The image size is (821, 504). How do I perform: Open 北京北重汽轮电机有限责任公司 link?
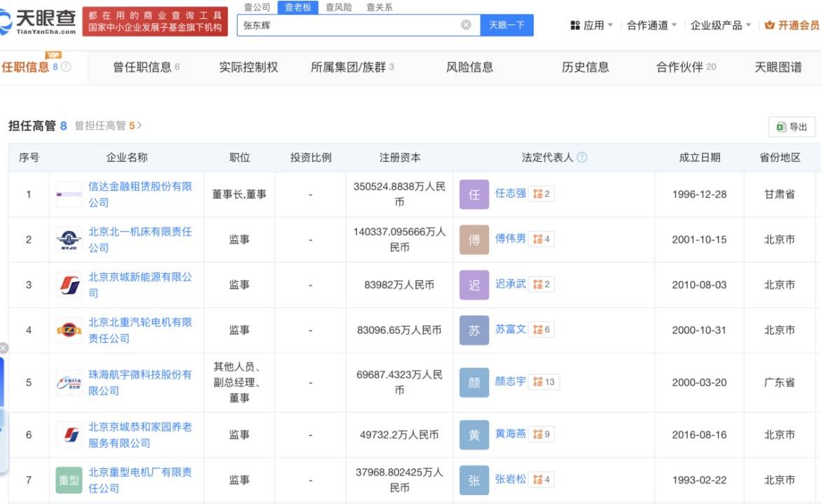(x=140, y=330)
